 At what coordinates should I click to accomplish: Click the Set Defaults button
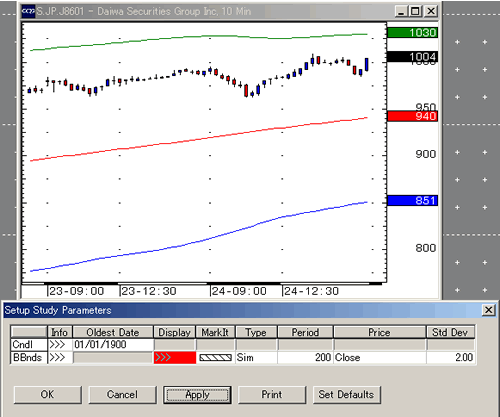coord(346,395)
